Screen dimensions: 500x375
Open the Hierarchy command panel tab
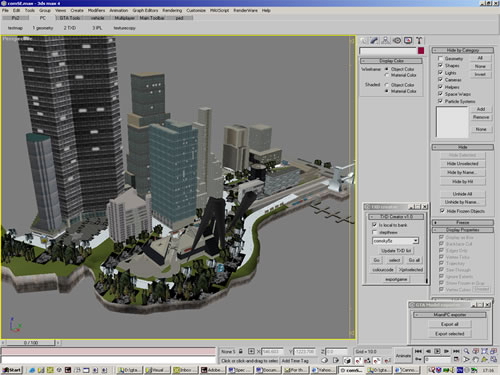[x=386, y=41]
